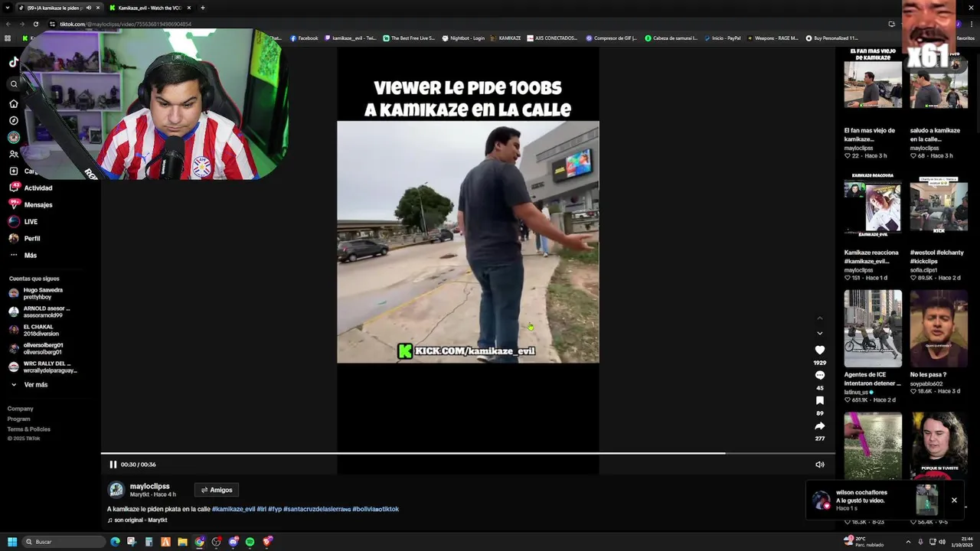The image size is (980, 551).
Task: Open KAMIKAZE bookmark
Action: click(x=505, y=38)
